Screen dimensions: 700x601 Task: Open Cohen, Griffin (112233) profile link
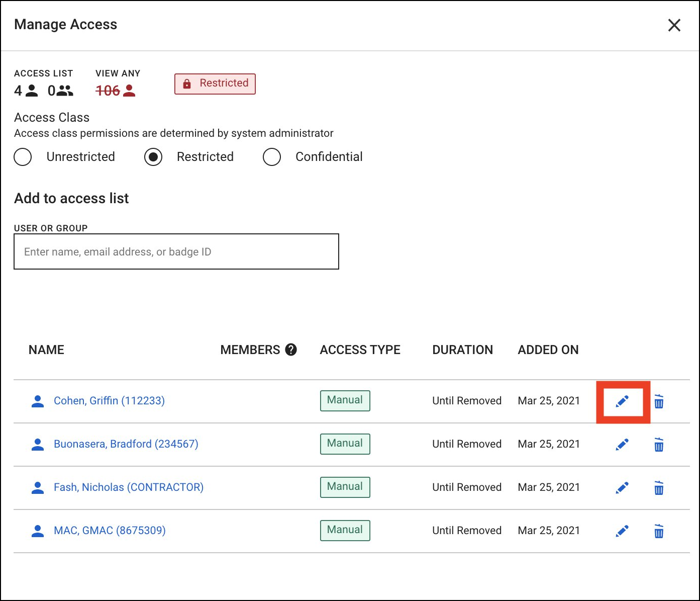click(x=109, y=401)
